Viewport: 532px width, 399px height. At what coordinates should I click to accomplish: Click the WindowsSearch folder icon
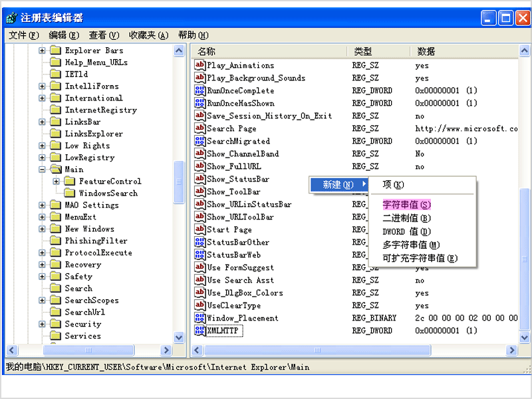(x=70, y=193)
